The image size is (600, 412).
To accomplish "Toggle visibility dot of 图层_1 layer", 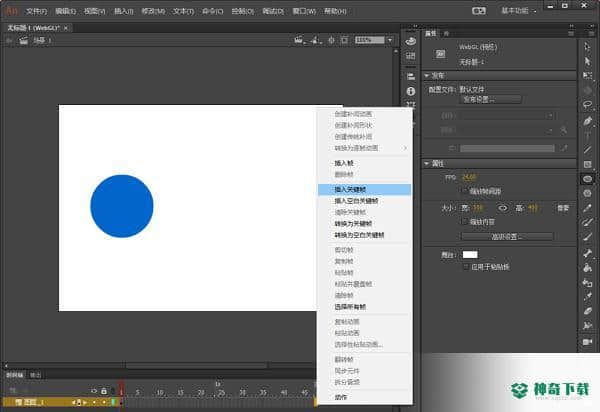I will [x=94, y=402].
